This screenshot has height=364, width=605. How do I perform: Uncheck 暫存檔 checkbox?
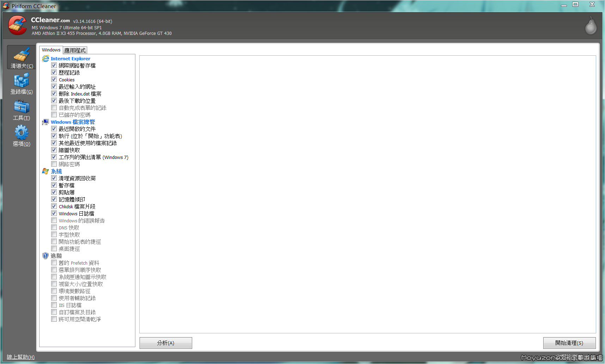coord(54,185)
